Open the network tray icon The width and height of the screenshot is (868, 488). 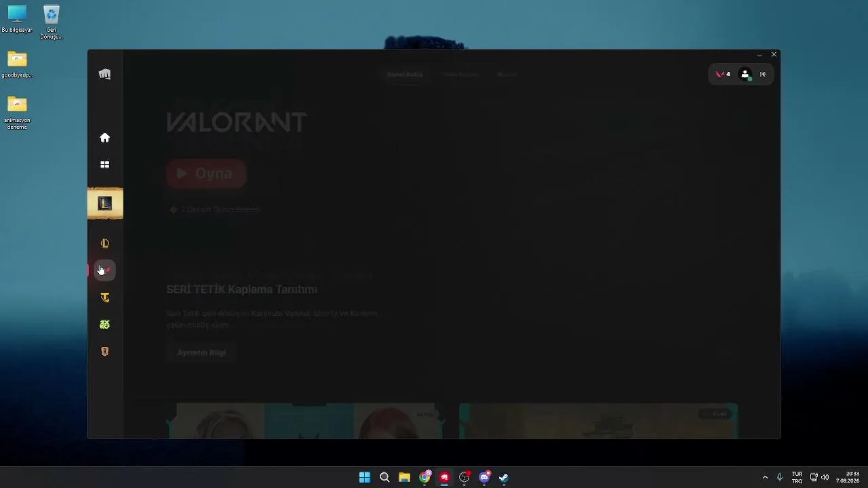[814, 477]
